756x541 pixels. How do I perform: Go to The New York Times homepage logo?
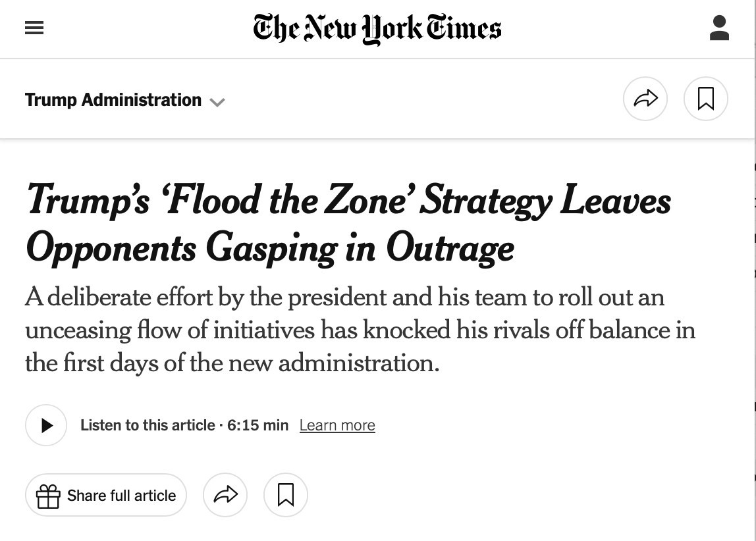(x=377, y=28)
